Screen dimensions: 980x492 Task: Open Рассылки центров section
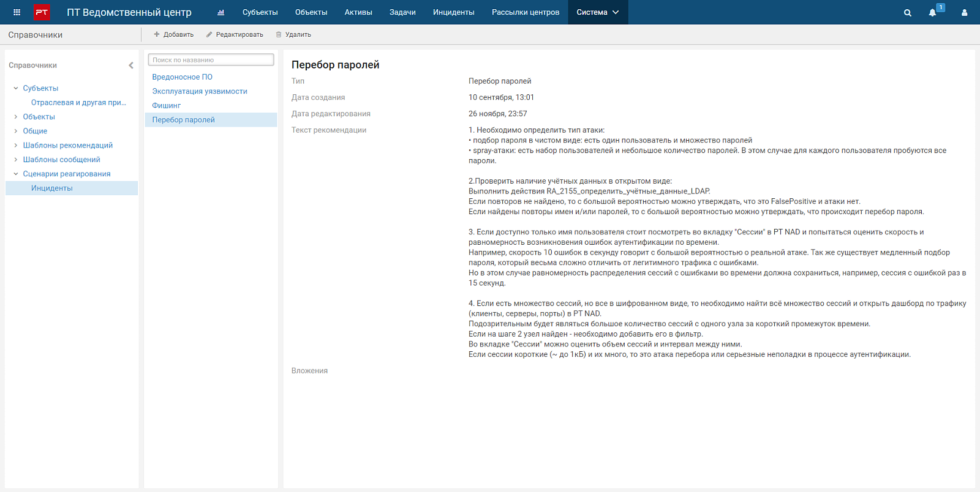[526, 12]
